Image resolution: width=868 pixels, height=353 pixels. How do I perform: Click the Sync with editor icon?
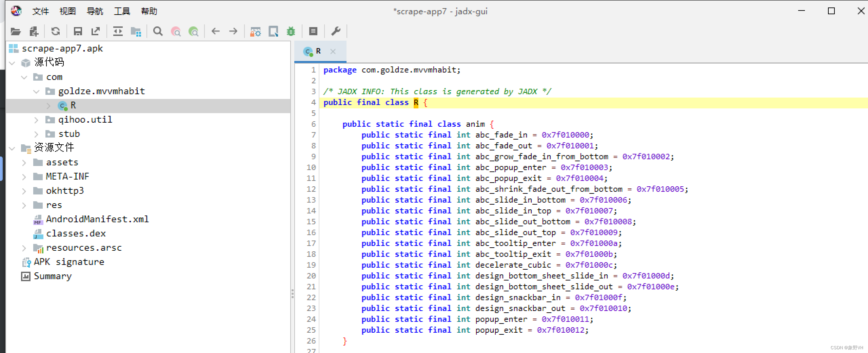pos(118,32)
